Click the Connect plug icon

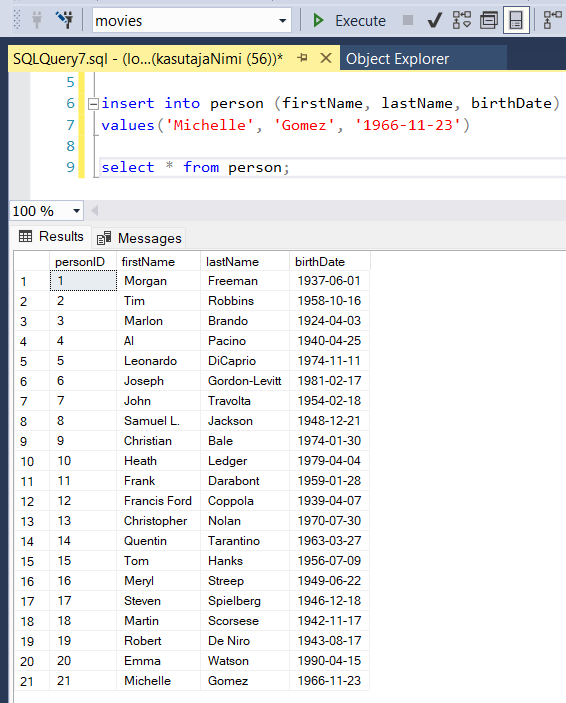pyautogui.click(x=37, y=20)
